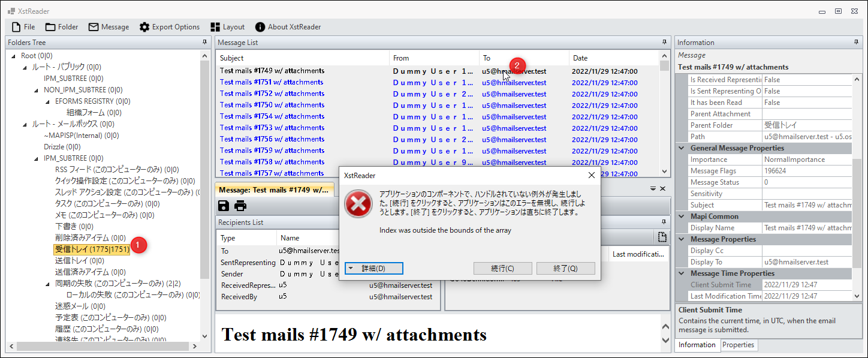Open the Layout toolbar menu
The width and height of the screenshot is (868, 358).
pyautogui.click(x=227, y=27)
